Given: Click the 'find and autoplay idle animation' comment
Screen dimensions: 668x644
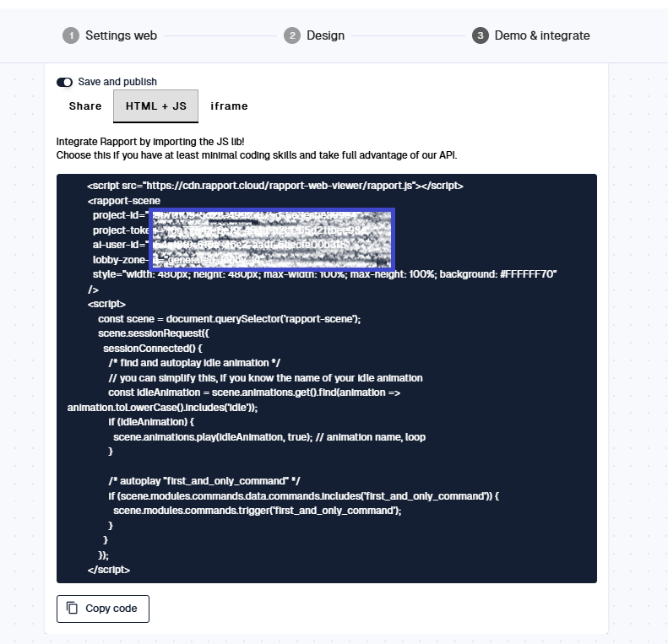Looking at the screenshot, I should pyautogui.click(x=194, y=363).
